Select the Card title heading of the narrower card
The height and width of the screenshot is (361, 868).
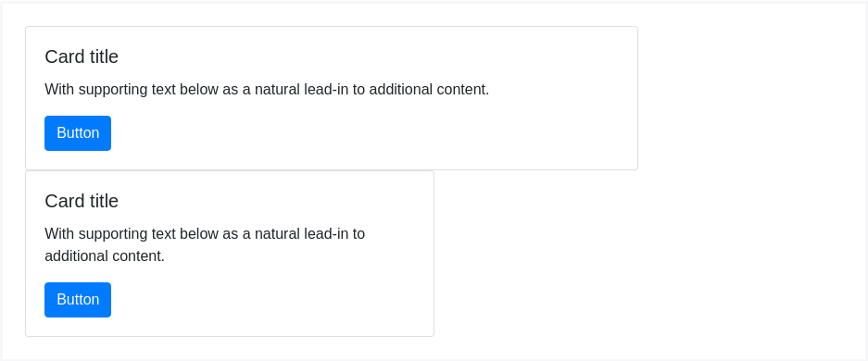pos(82,201)
